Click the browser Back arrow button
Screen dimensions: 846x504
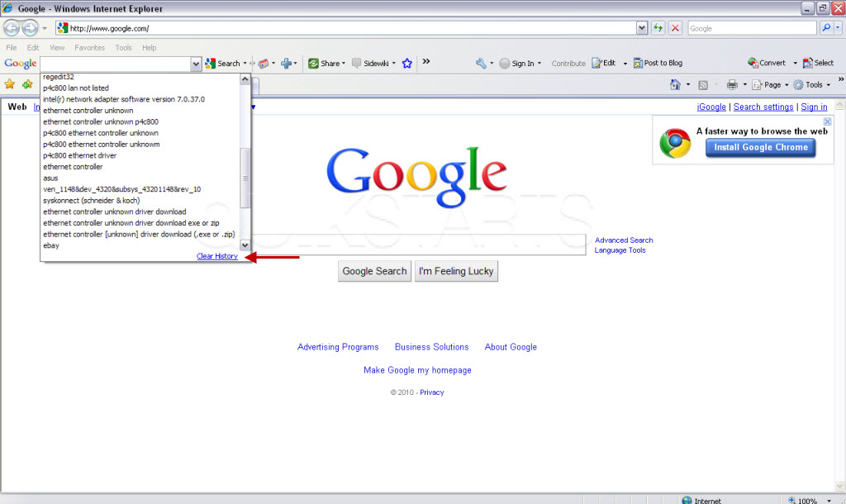click(x=12, y=27)
